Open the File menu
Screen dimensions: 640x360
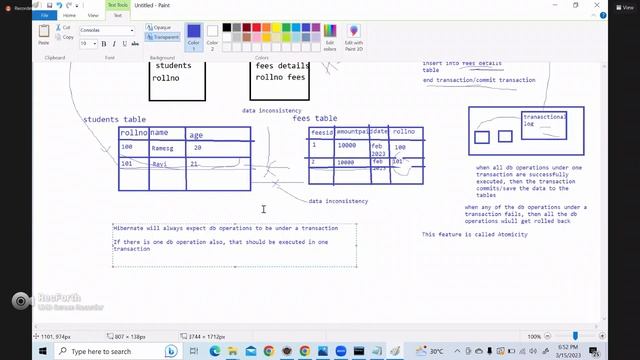pos(44,16)
